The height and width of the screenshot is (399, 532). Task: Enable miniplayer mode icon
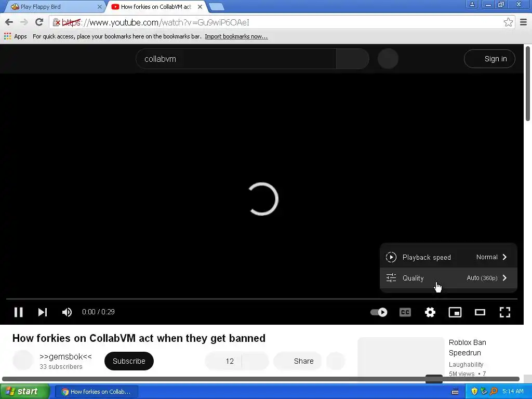pyautogui.click(x=455, y=312)
